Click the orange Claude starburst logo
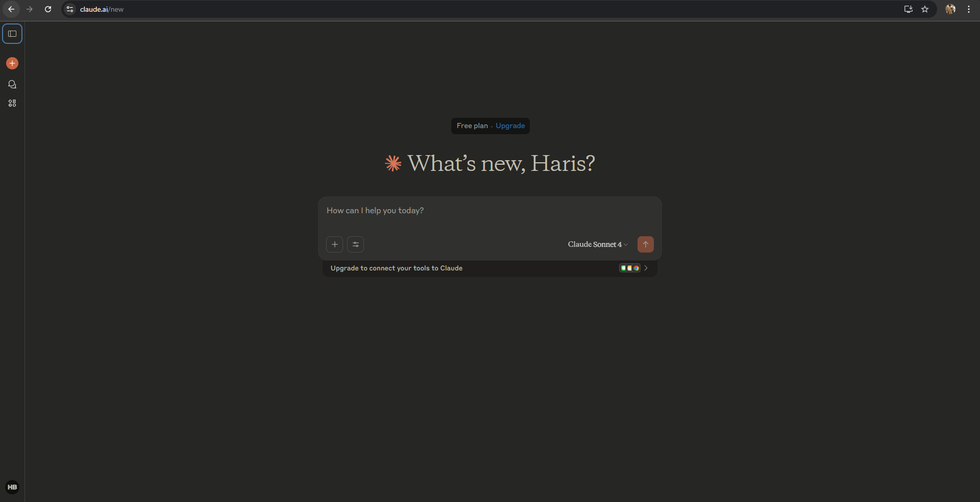The height and width of the screenshot is (502, 980). 393,163
